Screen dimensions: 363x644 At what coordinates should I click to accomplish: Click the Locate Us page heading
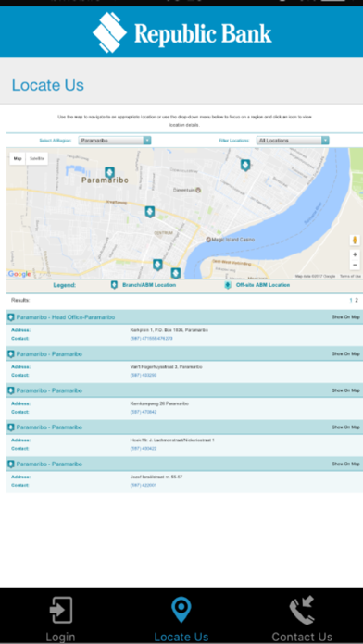tap(47, 85)
